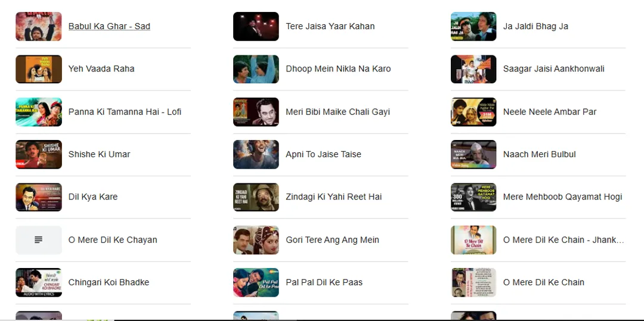This screenshot has height=321, width=644.
Task: Open the Ja Jaldi Bhag Ja thumbnail
Action: [x=473, y=26]
